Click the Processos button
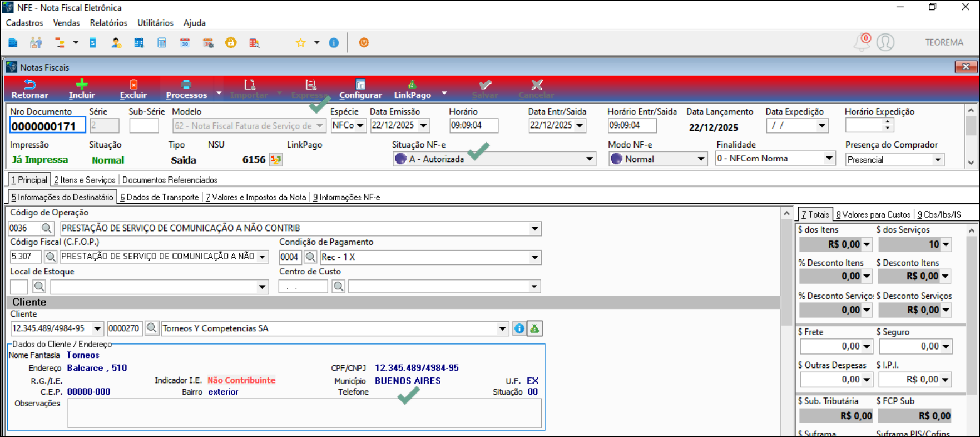The image size is (980, 437). point(186,89)
